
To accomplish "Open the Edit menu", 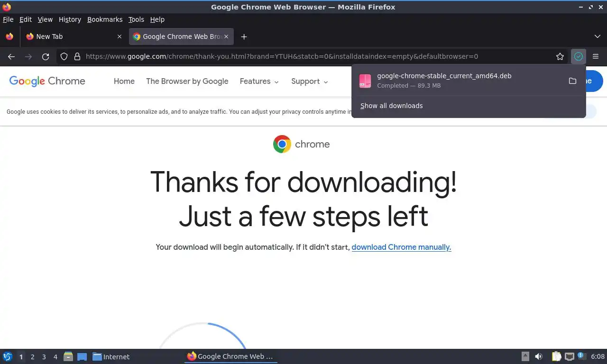I will click(26, 19).
